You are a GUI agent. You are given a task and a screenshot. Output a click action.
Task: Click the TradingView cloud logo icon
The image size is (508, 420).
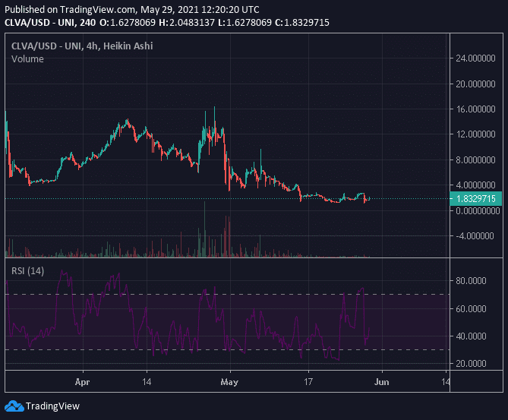[14, 406]
